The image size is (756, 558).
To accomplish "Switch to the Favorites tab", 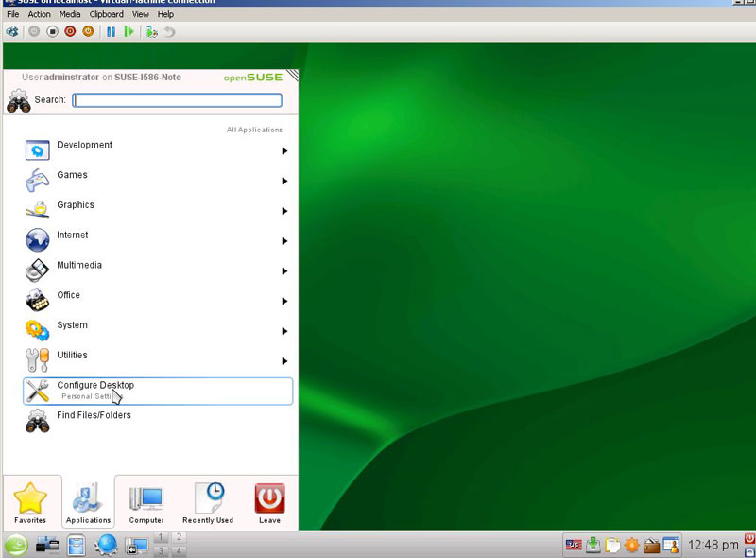I will point(30,502).
